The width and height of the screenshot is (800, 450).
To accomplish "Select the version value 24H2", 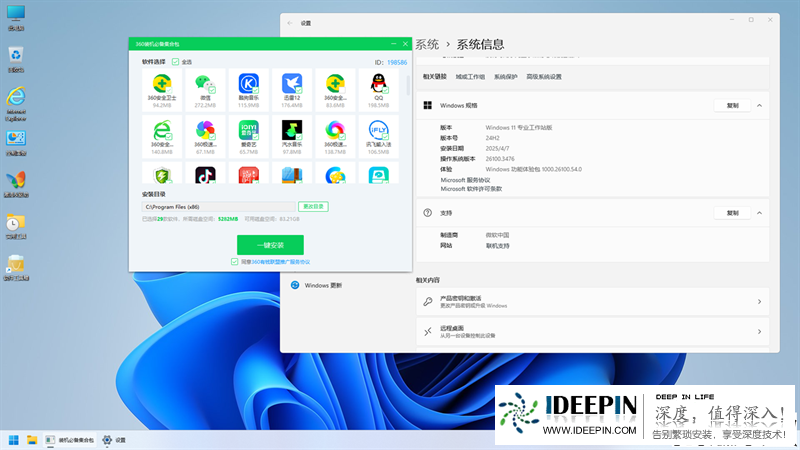I will [492, 138].
